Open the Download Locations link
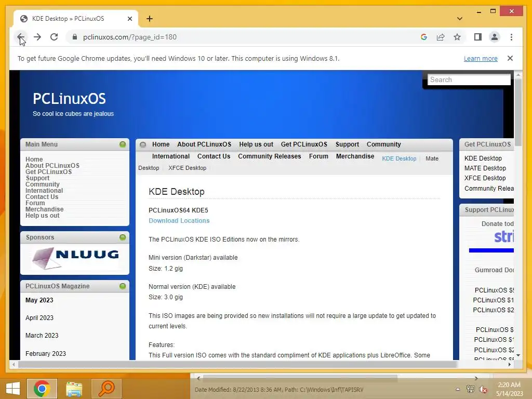The width and height of the screenshot is (532, 399). [179, 220]
